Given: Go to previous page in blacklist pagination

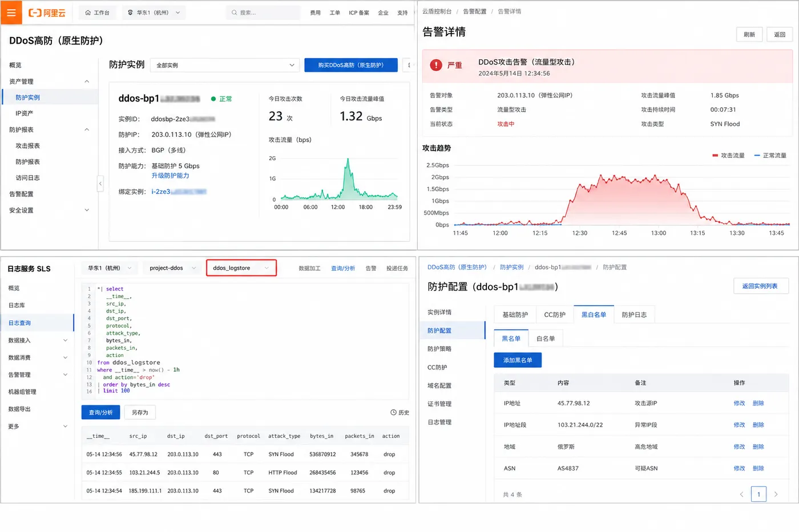Looking at the screenshot, I should click(741, 494).
